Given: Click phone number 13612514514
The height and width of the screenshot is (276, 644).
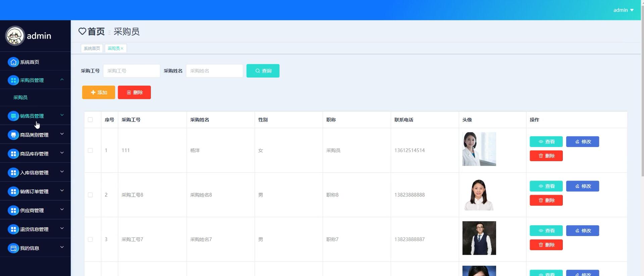Looking at the screenshot, I should pos(410,150).
